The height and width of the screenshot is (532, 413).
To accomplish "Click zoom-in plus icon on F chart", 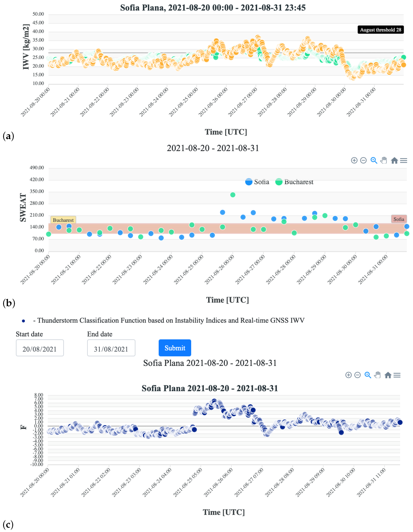I will [x=348, y=375].
